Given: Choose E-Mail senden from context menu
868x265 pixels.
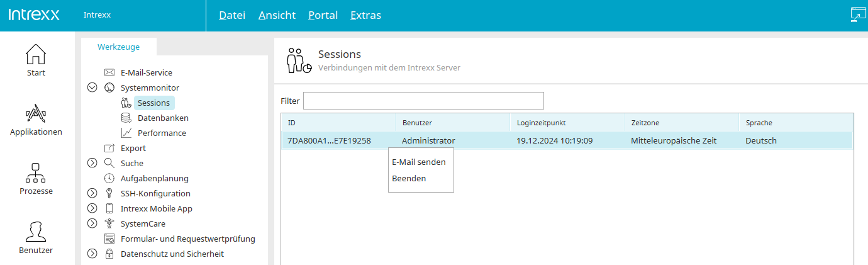Looking at the screenshot, I should (x=419, y=162).
